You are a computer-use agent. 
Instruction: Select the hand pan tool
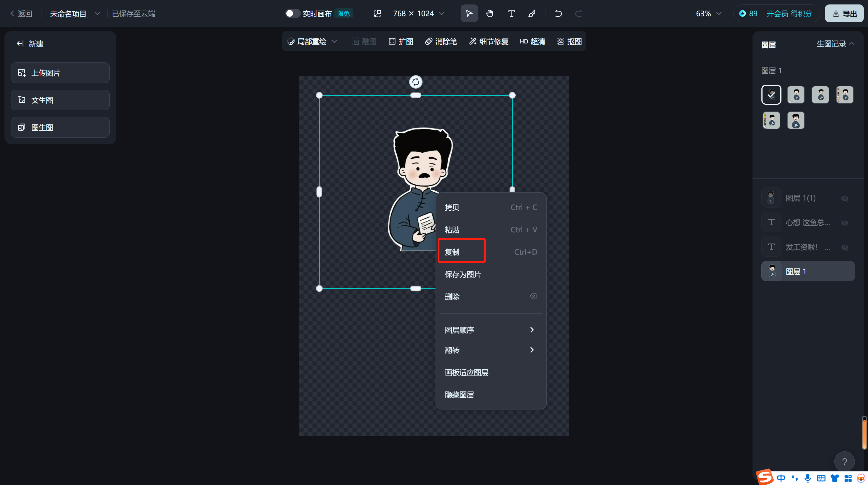(490, 13)
